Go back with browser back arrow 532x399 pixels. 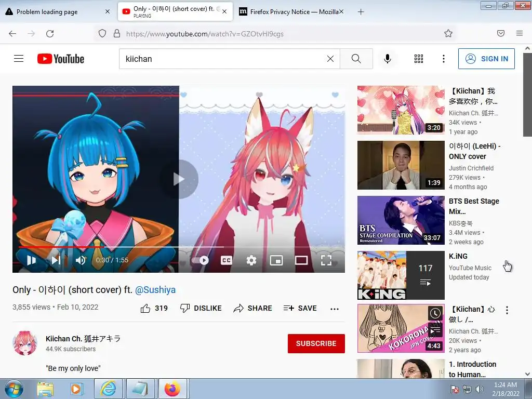(x=12, y=34)
